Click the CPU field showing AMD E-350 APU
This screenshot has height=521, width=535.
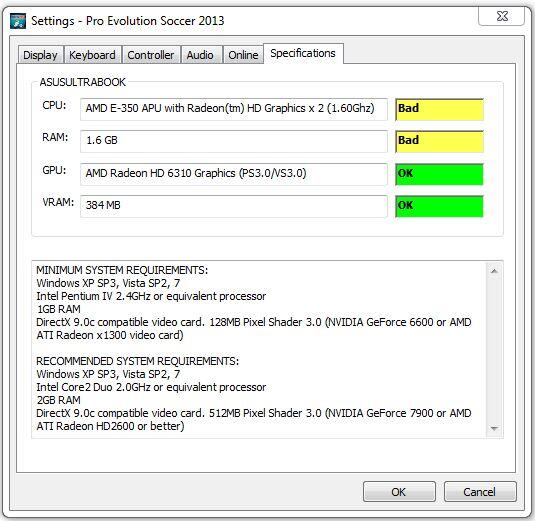[234, 109]
